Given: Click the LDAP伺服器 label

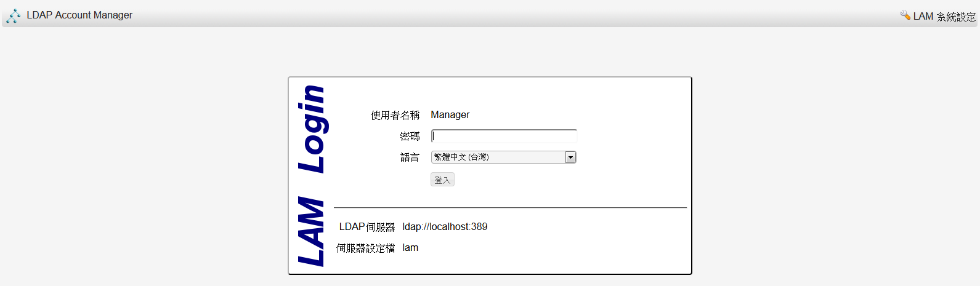Looking at the screenshot, I should 366,227.
